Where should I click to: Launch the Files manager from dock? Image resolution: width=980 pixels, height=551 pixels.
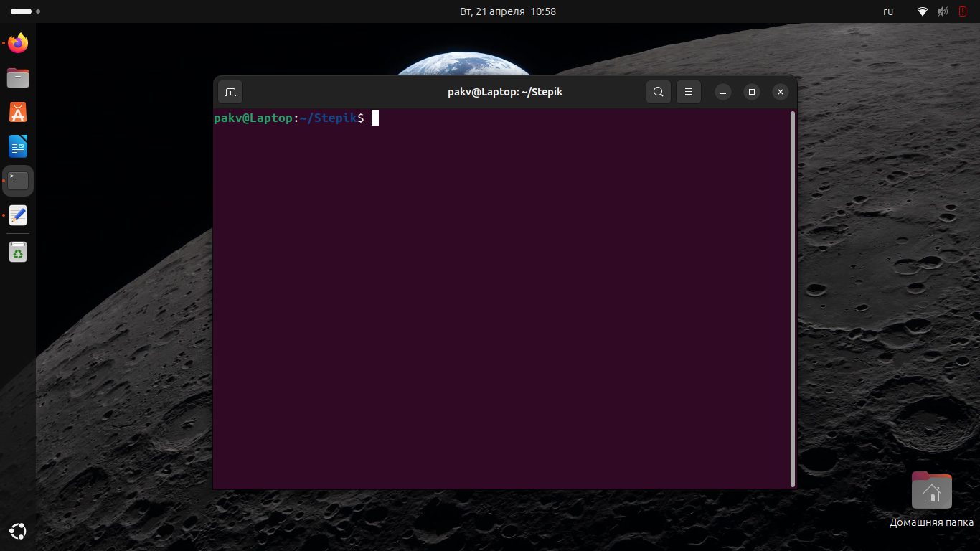[x=18, y=77]
